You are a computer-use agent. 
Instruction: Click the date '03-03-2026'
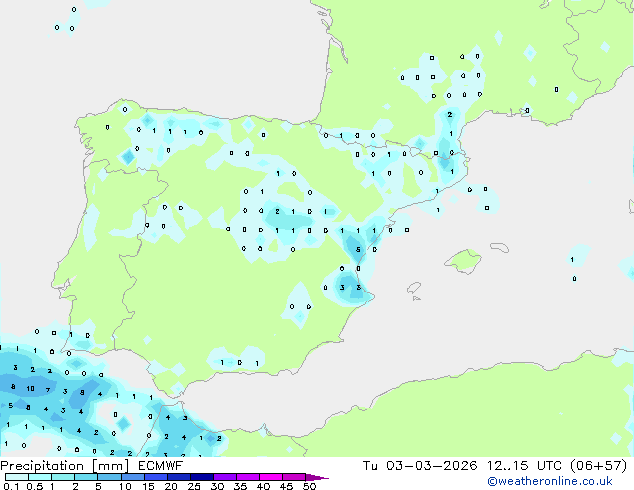pyautogui.click(x=431, y=466)
